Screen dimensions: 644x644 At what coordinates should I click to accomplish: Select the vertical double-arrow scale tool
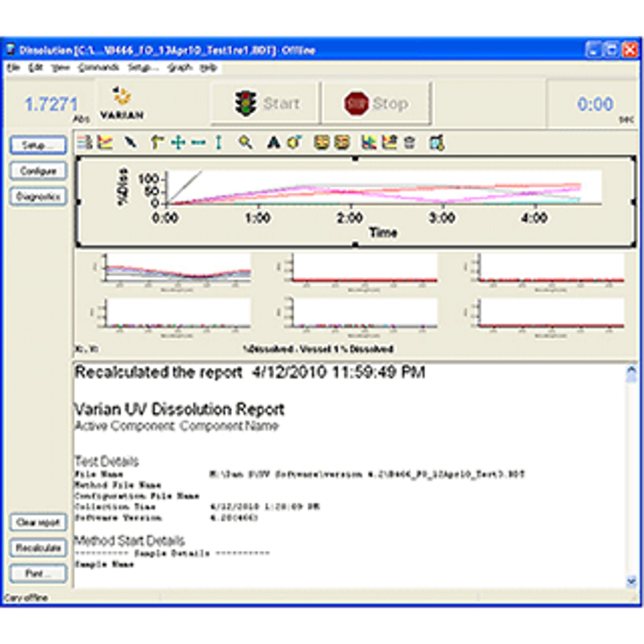pyautogui.click(x=219, y=142)
